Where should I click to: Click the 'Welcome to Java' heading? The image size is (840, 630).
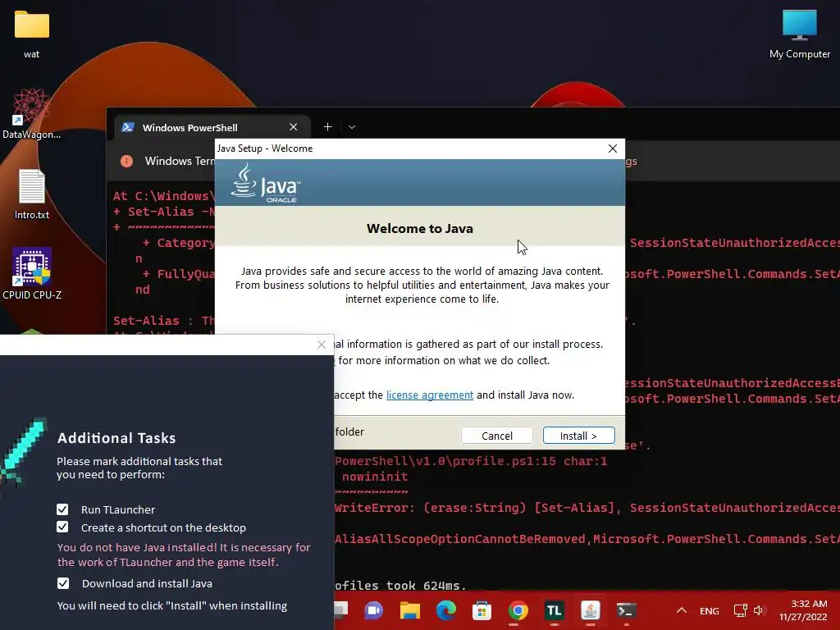420,228
